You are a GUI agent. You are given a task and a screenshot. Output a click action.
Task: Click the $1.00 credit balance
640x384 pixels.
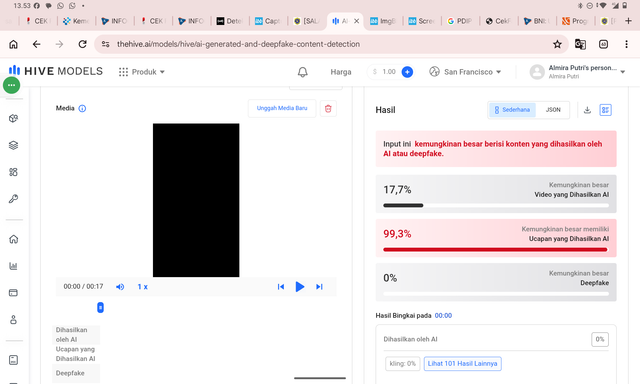[x=384, y=72]
